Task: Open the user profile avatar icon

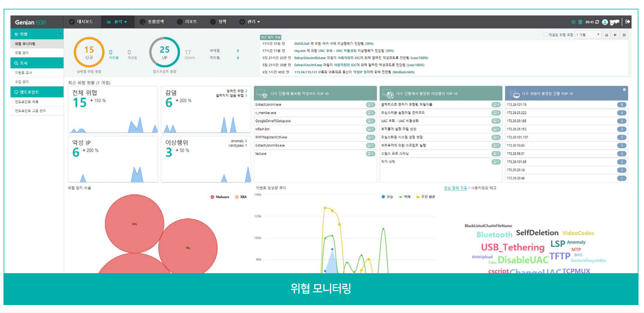Action: tap(605, 22)
